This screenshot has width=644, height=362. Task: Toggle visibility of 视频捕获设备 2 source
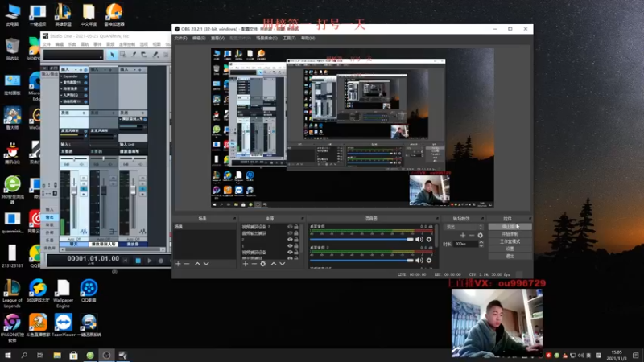pos(290,227)
